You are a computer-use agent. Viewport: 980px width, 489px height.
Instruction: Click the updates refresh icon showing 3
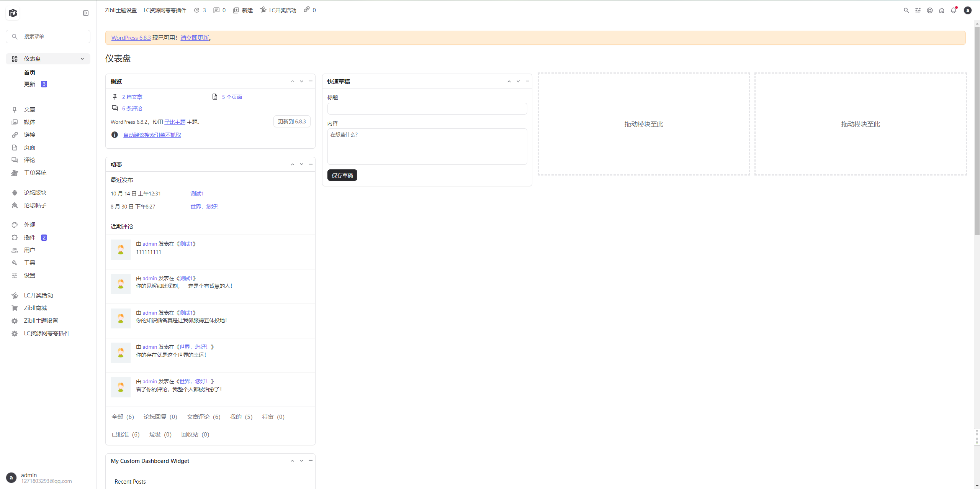click(x=197, y=10)
